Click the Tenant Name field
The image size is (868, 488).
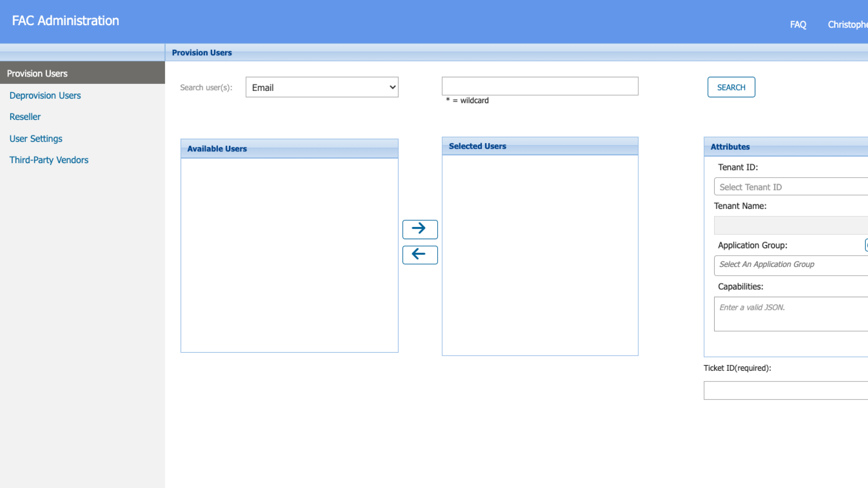click(790, 225)
